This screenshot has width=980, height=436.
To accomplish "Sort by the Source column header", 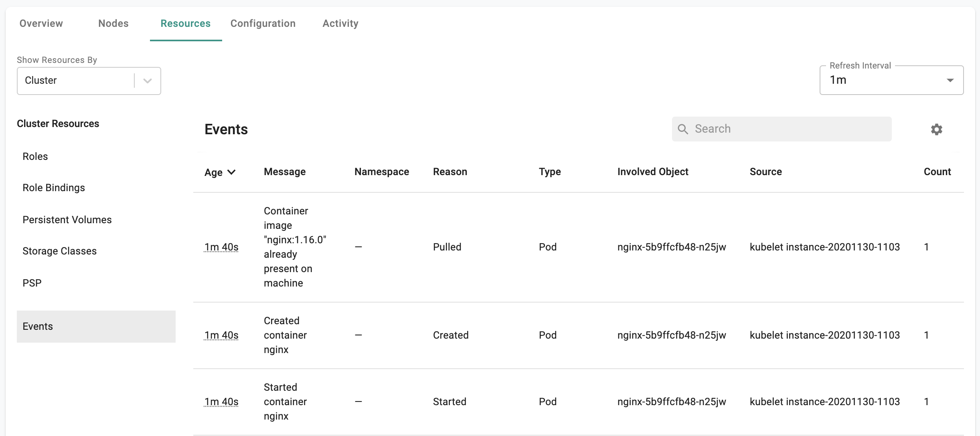I will tap(766, 172).
